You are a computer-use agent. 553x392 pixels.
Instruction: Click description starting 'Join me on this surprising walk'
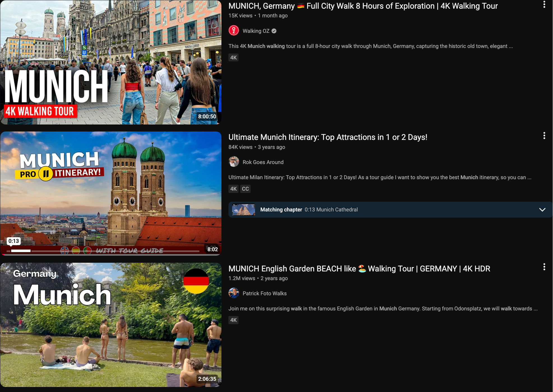point(383,308)
